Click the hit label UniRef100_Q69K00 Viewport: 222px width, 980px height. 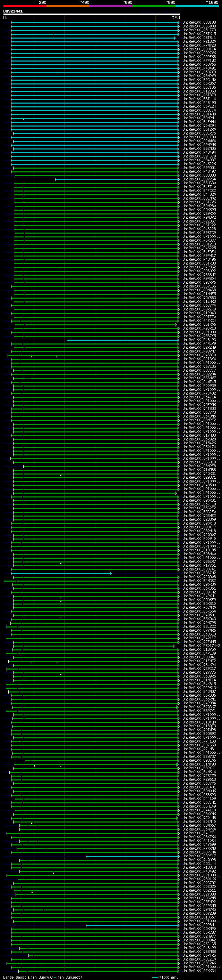[199, 213]
